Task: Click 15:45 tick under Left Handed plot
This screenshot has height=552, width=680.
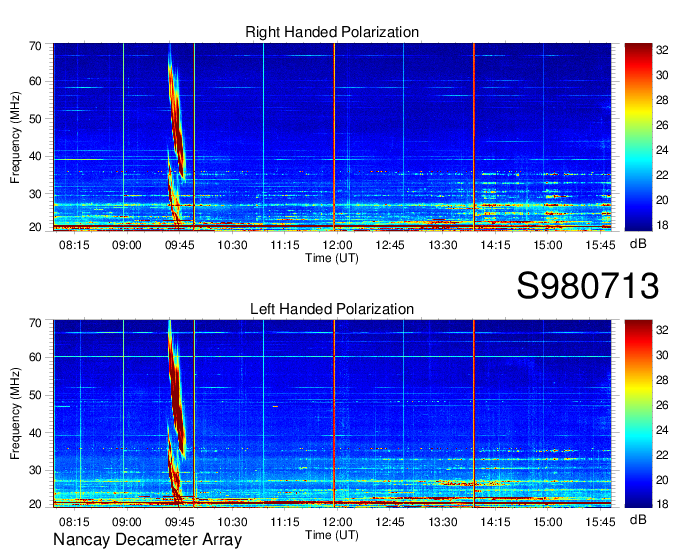Action: 600,522
